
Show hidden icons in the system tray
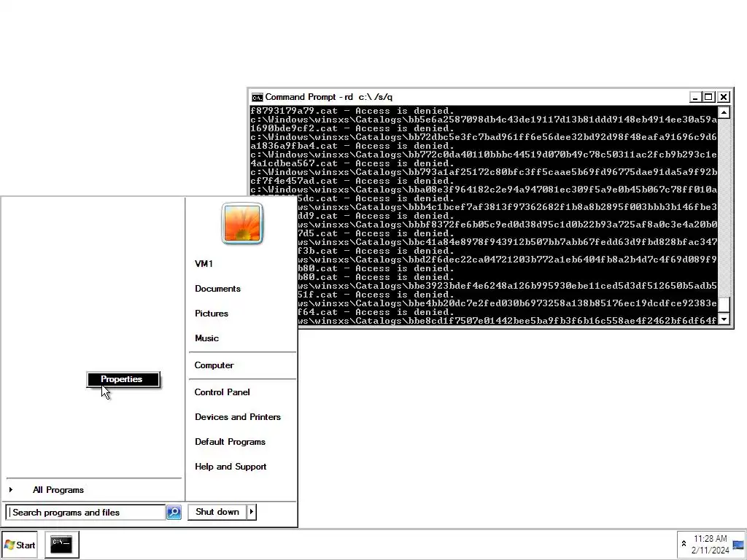[x=684, y=544]
